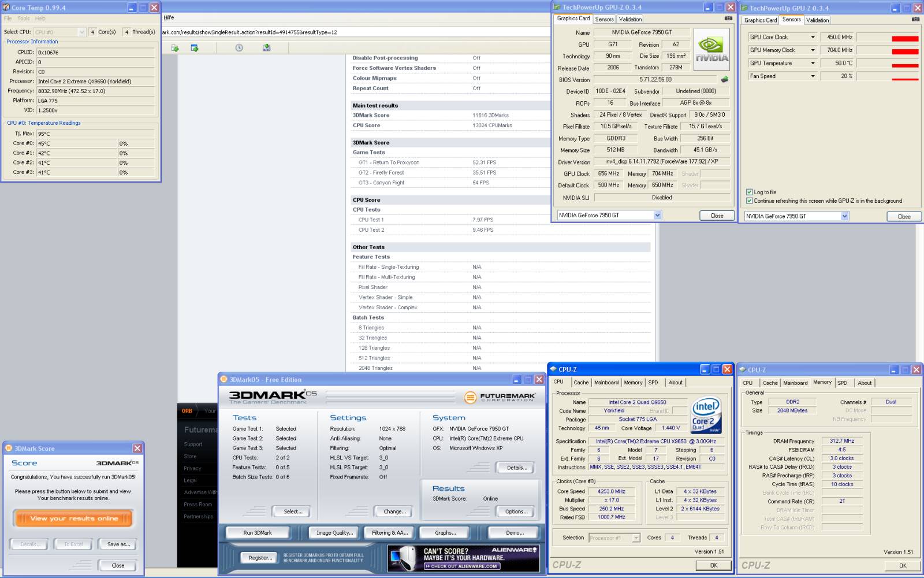
Task: Open the File menu in Core Temp
Action: point(8,18)
